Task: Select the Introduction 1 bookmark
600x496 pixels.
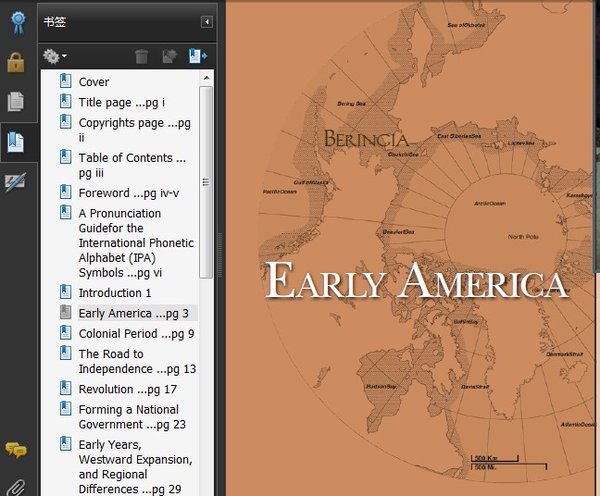Action: 115,293
